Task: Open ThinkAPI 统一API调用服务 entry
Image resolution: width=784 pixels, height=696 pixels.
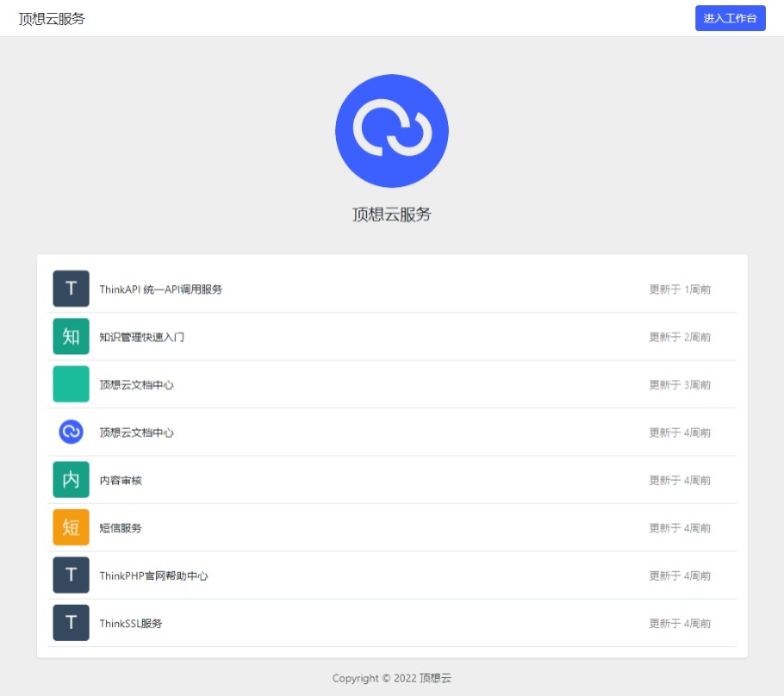Action: coord(162,289)
